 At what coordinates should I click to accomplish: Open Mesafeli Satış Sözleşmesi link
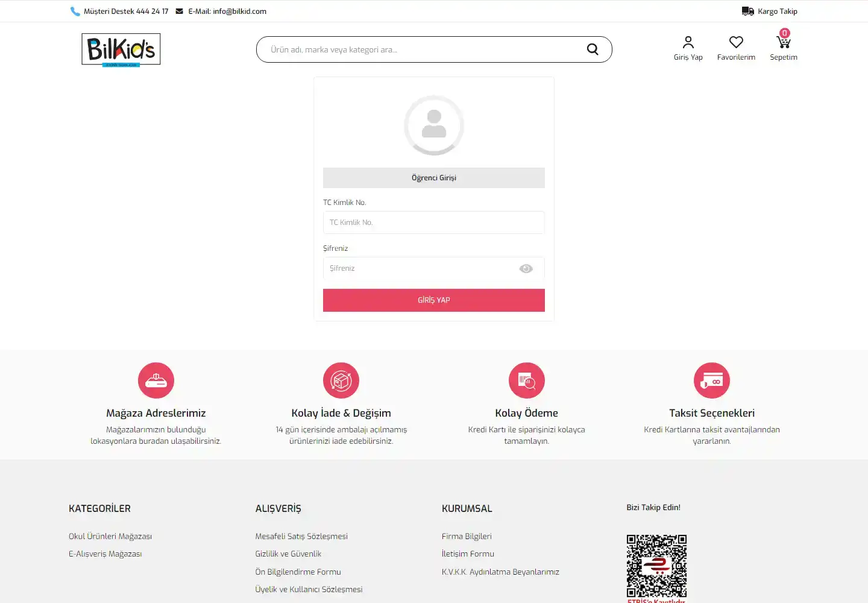coord(301,536)
